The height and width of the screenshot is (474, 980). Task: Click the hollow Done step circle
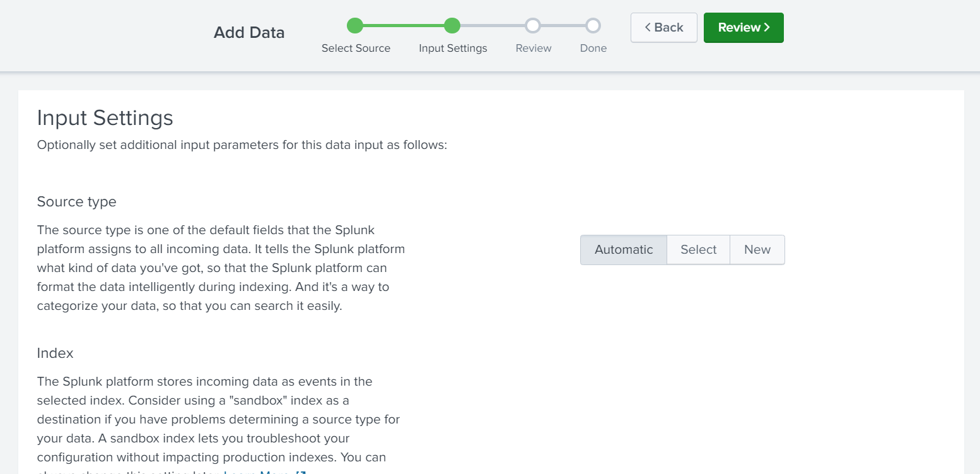(x=593, y=25)
